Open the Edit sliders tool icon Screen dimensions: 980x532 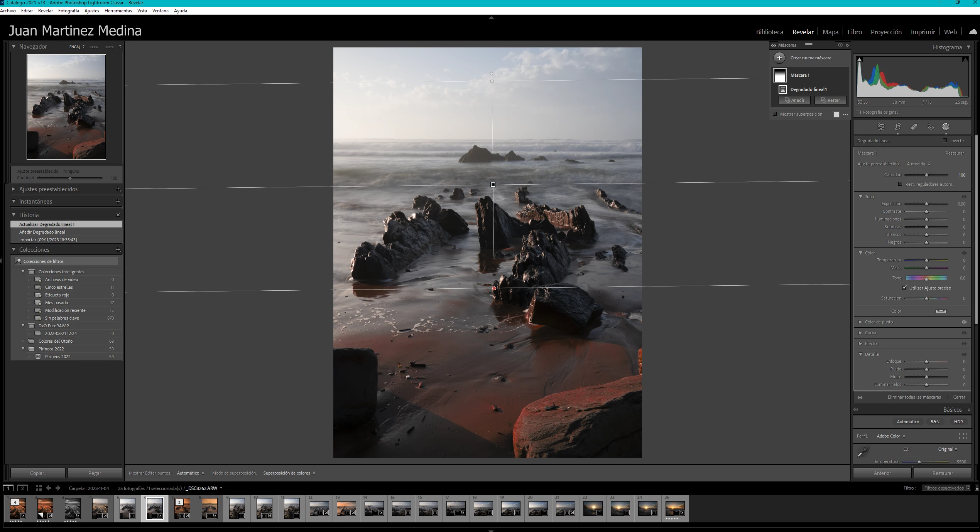(881, 127)
